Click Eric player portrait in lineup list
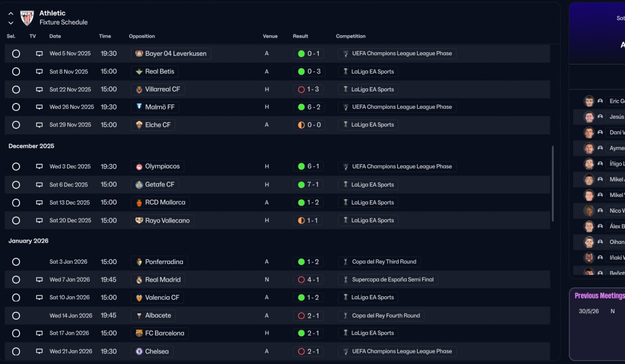 tap(589, 101)
